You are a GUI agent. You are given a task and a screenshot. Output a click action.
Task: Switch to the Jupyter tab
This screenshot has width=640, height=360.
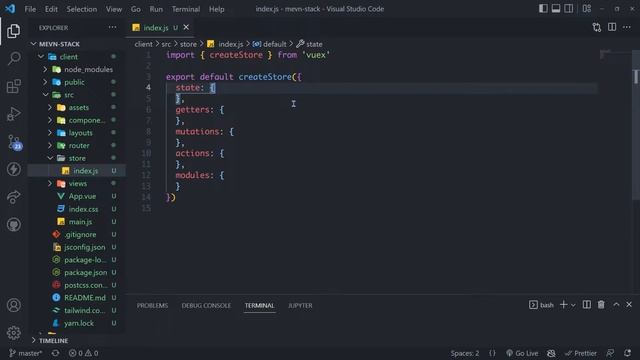point(300,305)
